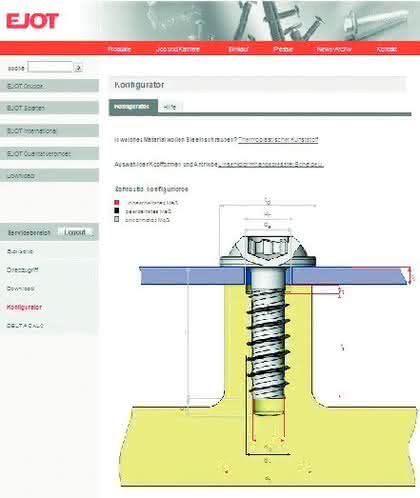Click the Kopfformen und Antriebe selection link

(x=271, y=164)
